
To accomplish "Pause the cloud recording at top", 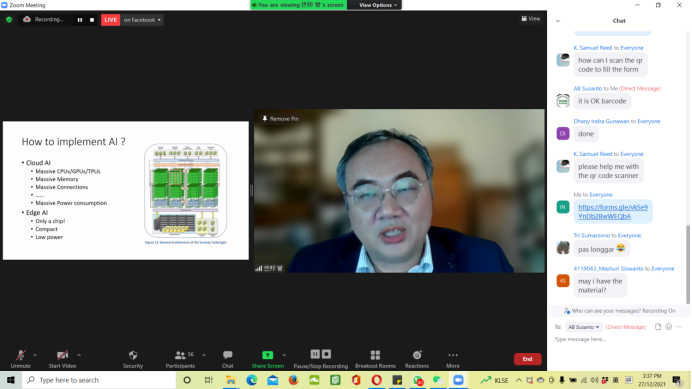I will (x=80, y=20).
